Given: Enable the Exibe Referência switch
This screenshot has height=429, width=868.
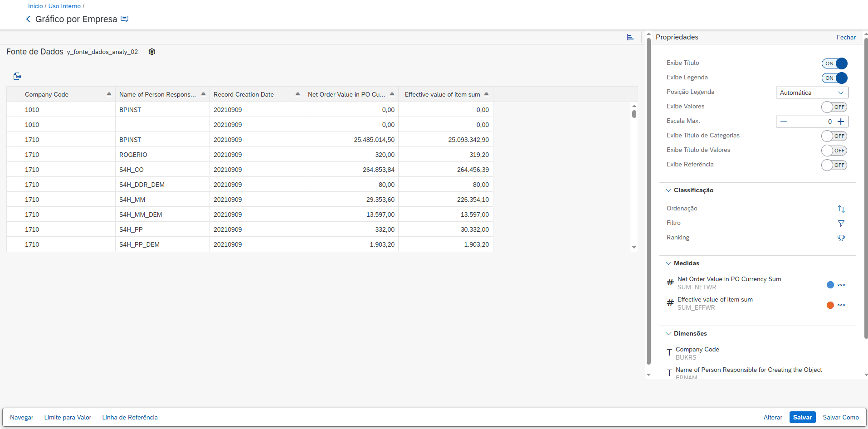Looking at the screenshot, I should pyautogui.click(x=834, y=165).
